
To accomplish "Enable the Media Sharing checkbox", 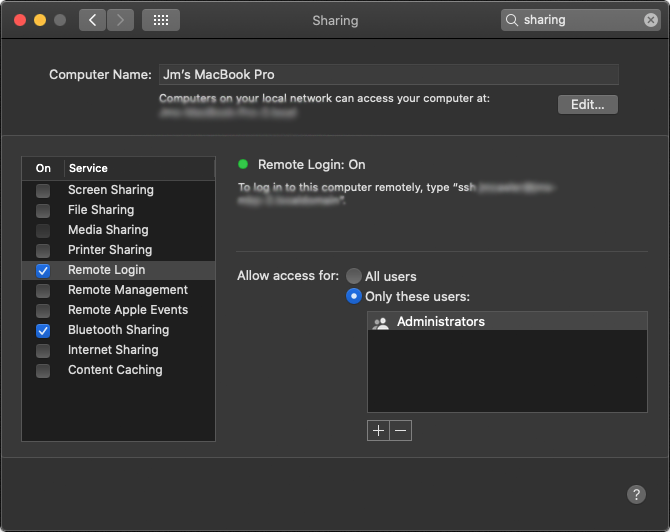I will [x=43, y=231].
